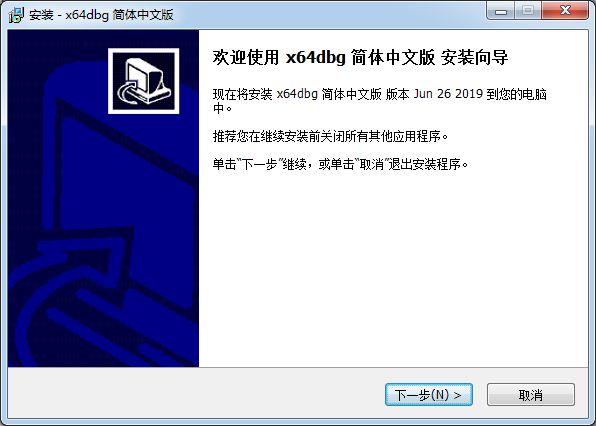Click the 现在将安装 x64dbg 简体中文版 sentence

coord(297,94)
